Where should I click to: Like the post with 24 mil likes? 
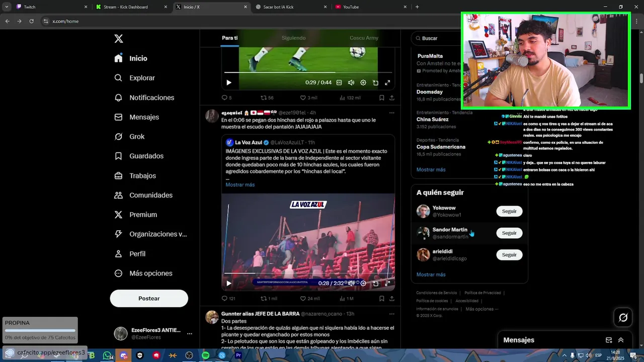point(310,298)
